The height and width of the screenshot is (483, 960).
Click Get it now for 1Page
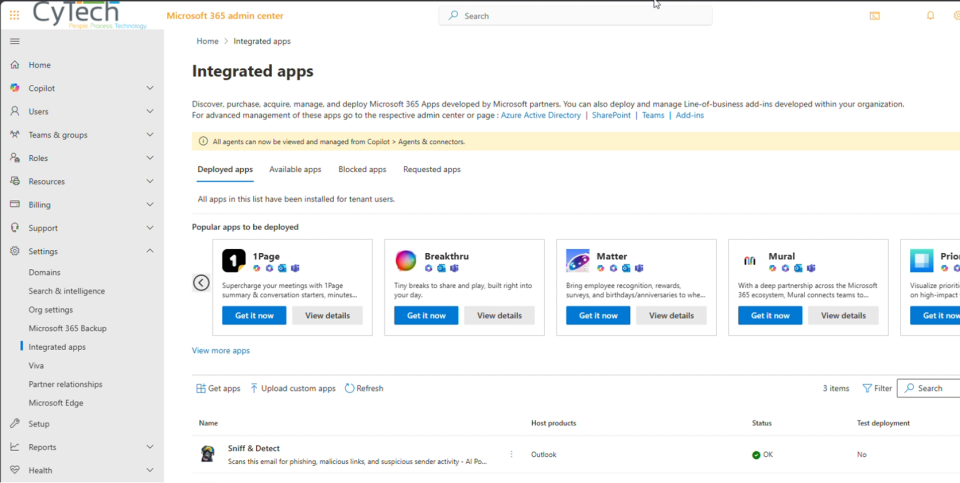point(254,315)
